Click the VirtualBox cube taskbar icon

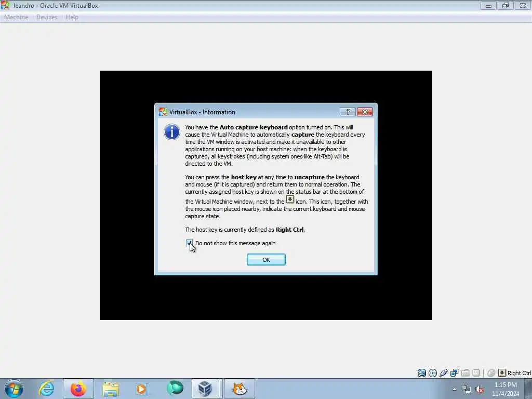pos(205,389)
